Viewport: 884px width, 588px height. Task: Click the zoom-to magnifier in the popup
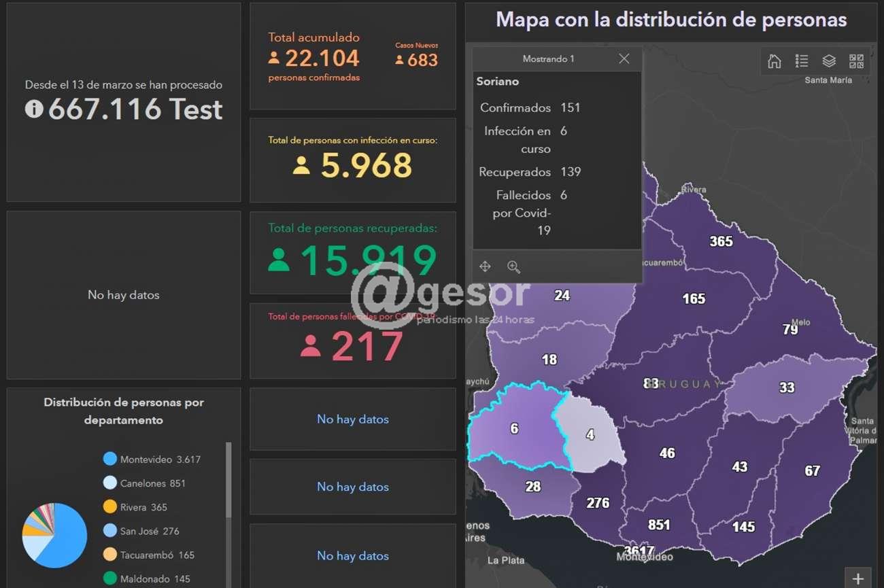click(x=513, y=266)
